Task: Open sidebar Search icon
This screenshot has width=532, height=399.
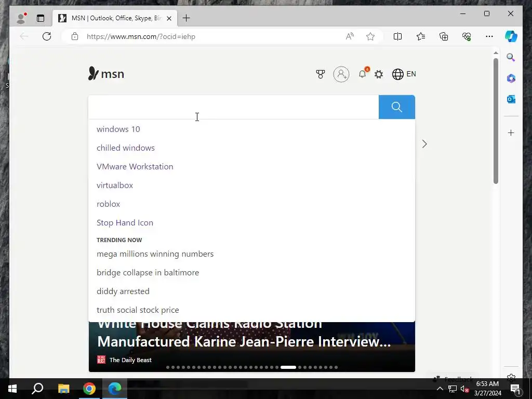Action: click(x=511, y=57)
